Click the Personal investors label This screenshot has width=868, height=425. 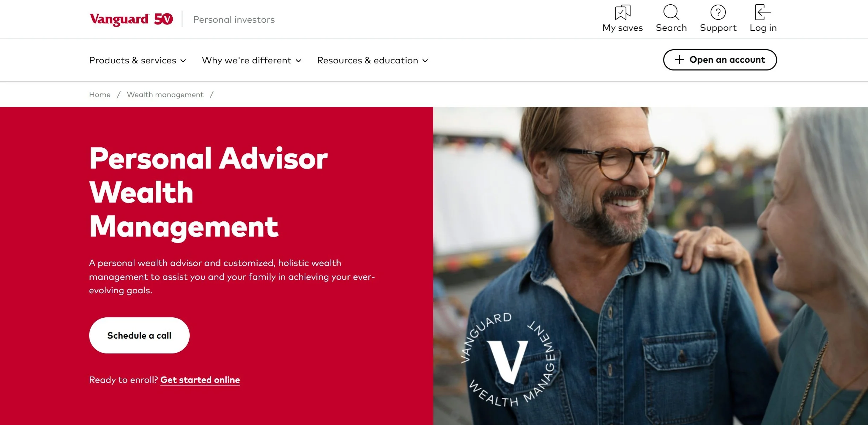pos(234,19)
